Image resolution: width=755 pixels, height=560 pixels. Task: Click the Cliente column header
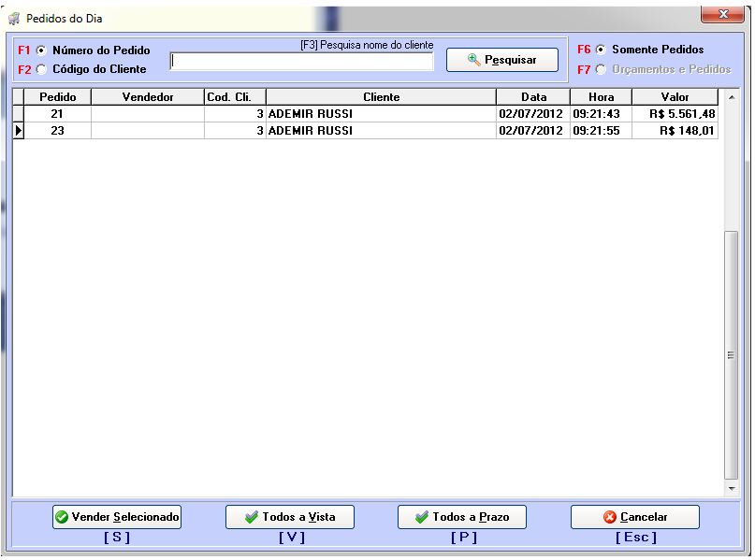coord(382,97)
